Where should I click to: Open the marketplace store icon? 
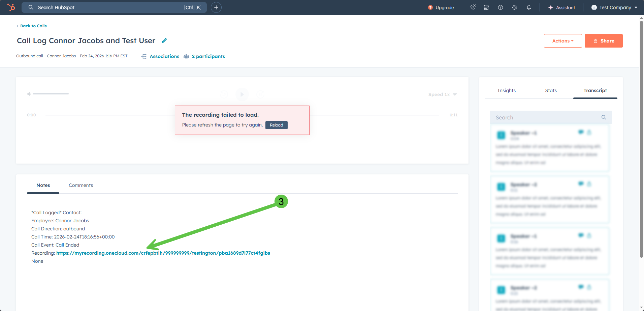486,7
